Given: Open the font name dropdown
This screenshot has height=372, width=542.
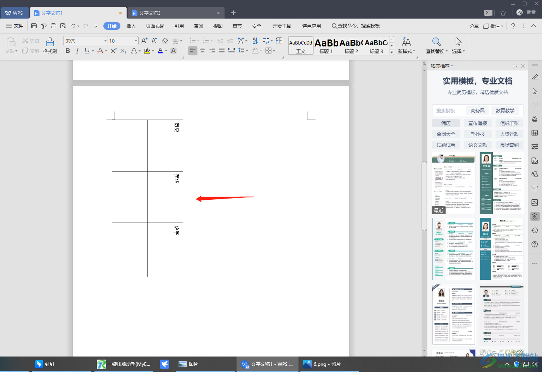Looking at the screenshot, I should tap(105, 41).
